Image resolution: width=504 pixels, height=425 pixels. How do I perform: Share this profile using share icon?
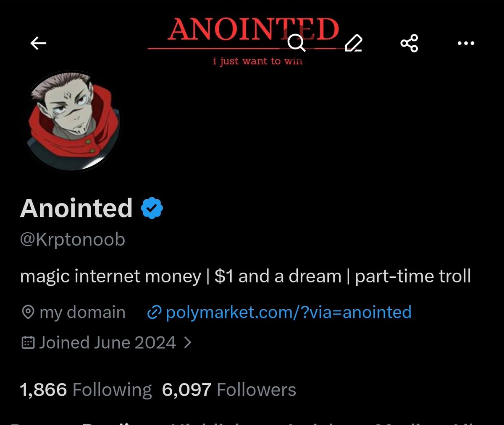tap(409, 43)
